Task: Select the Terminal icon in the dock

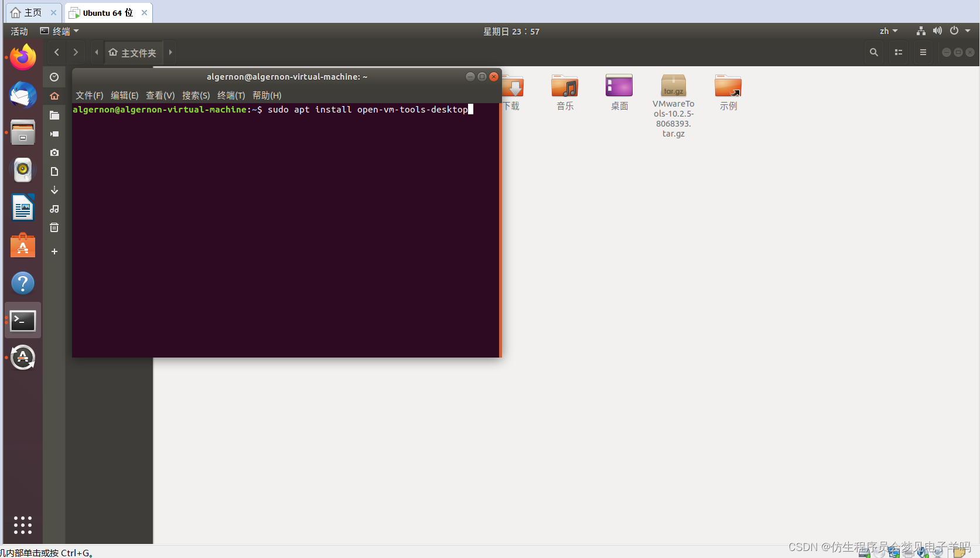Action: coord(23,321)
